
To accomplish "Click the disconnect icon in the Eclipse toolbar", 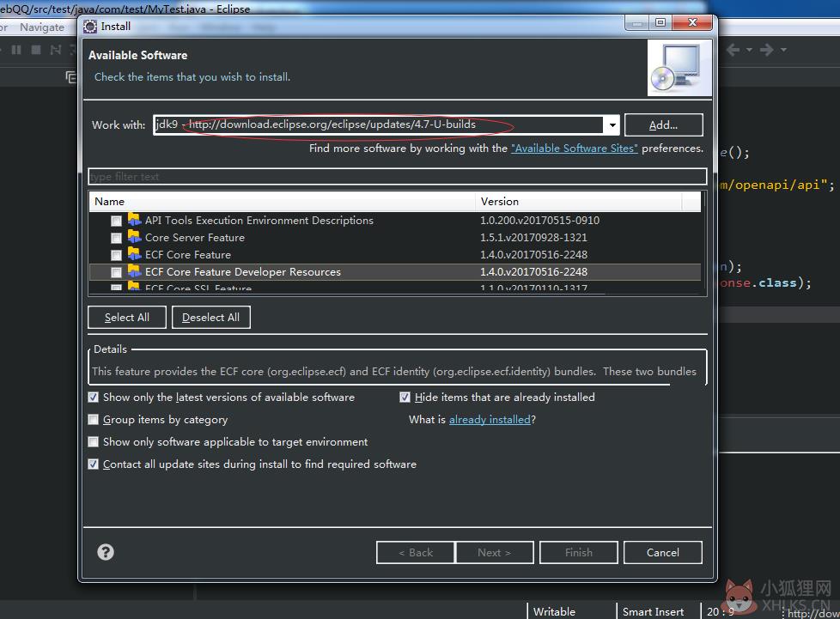I will pyautogui.click(x=55, y=50).
